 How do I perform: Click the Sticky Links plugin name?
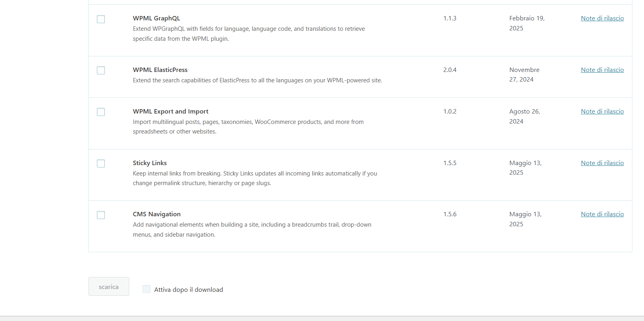tap(150, 163)
